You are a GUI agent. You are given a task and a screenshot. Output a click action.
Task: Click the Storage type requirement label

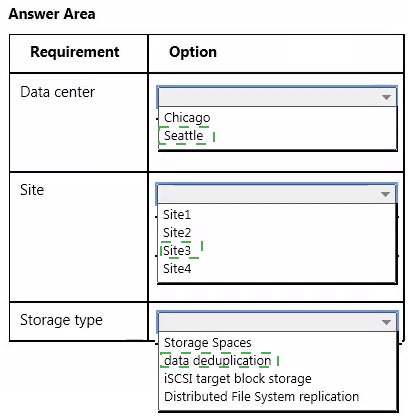coord(61,320)
